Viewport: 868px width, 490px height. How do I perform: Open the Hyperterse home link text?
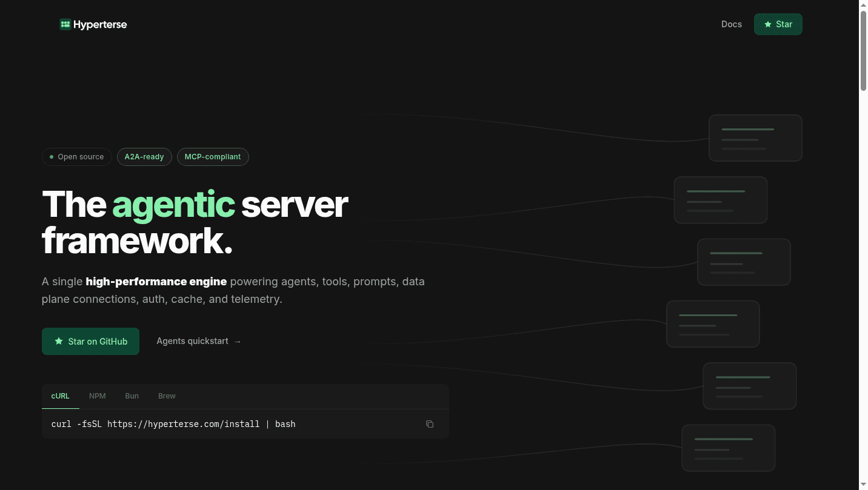[x=100, y=24]
